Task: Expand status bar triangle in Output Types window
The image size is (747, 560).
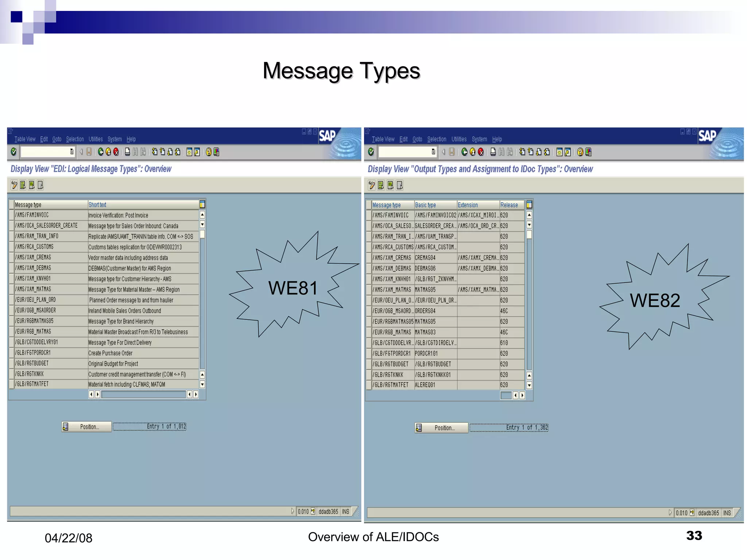Action: (670, 513)
